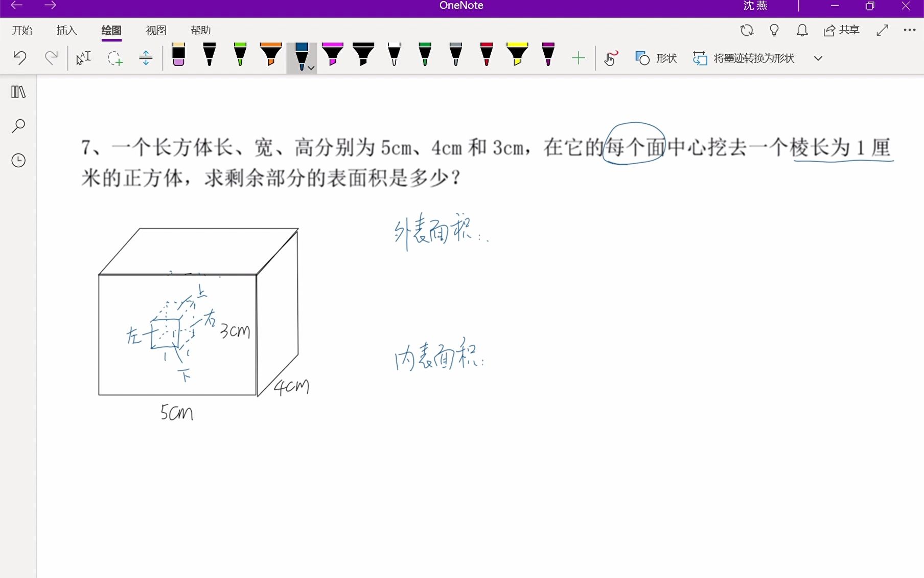Viewport: 924px width, 578px height.
Task: Open the search pane from the sidebar
Action: pyautogui.click(x=19, y=126)
